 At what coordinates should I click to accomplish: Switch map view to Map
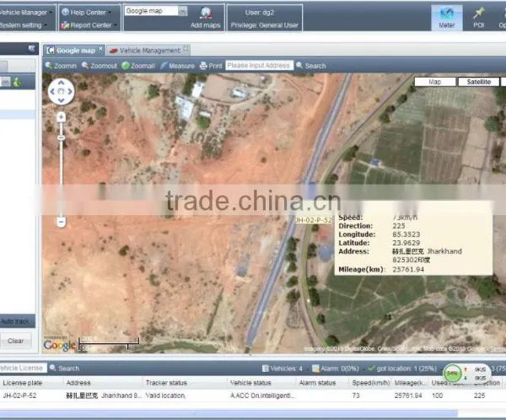coord(434,82)
